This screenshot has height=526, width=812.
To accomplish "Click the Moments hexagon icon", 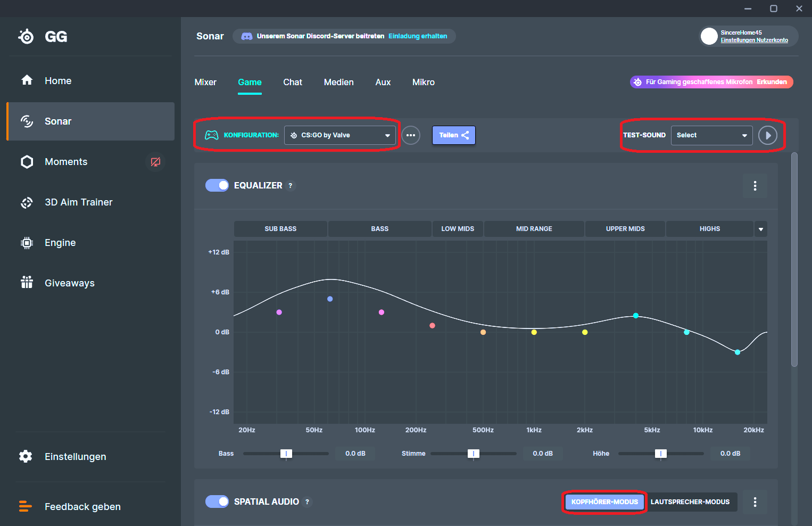I will (27, 162).
